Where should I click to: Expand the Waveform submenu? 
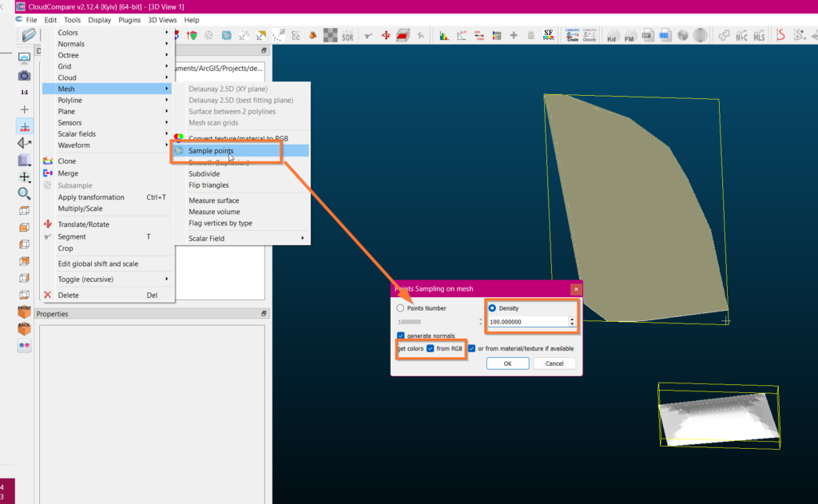pos(108,145)
